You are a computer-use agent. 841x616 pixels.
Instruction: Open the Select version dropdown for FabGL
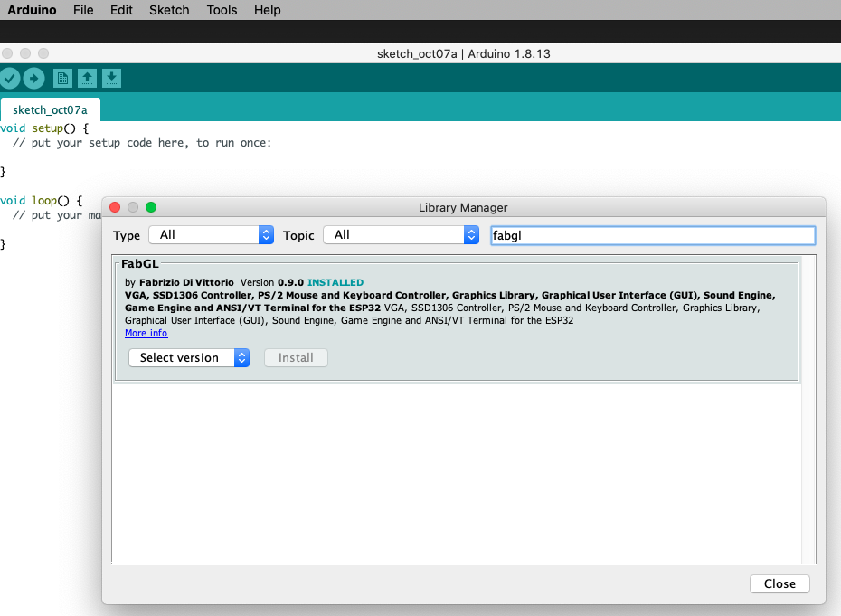click(189, 358)
